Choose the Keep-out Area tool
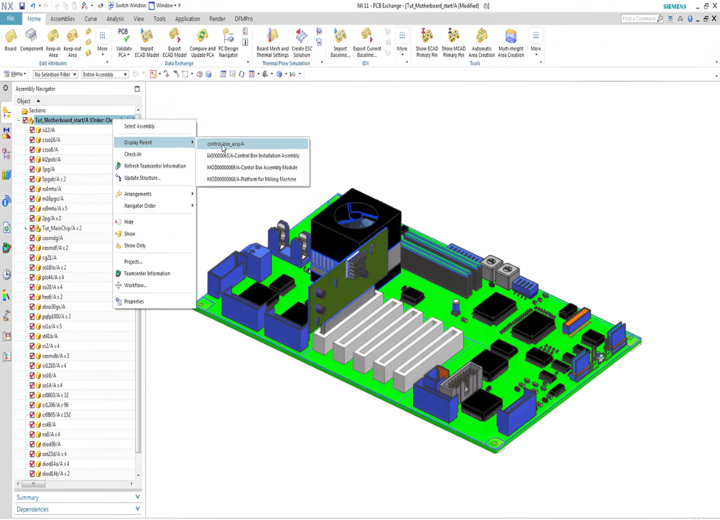 (72, 42)
